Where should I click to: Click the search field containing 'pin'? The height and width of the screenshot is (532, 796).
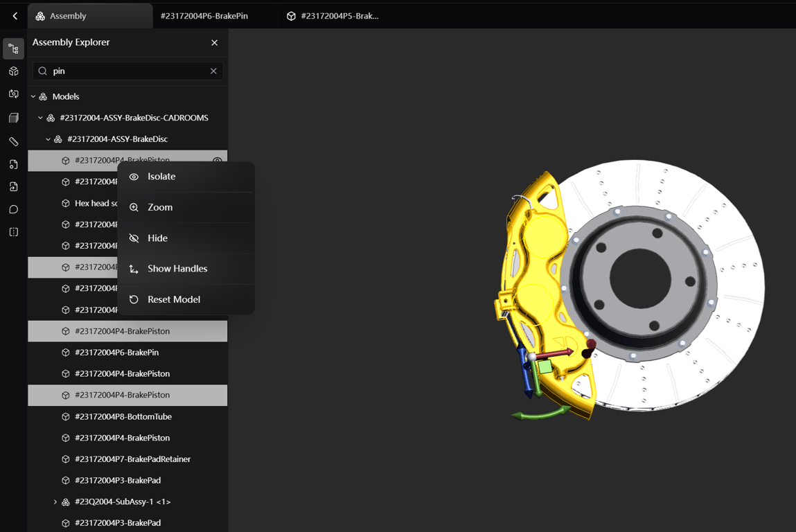click(128, 71)
